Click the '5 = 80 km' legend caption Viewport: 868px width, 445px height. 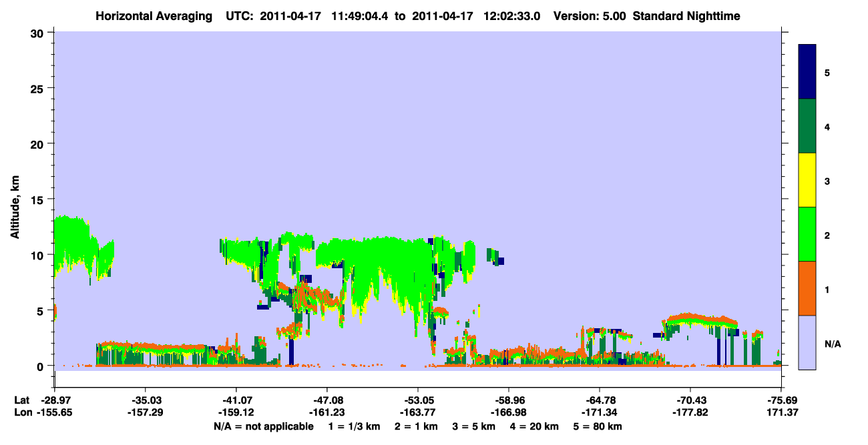coord(598,426)
